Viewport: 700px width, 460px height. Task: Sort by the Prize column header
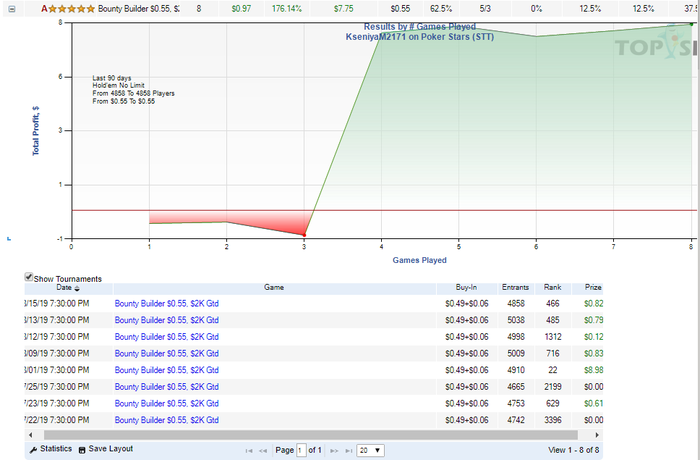coord(593,288)
